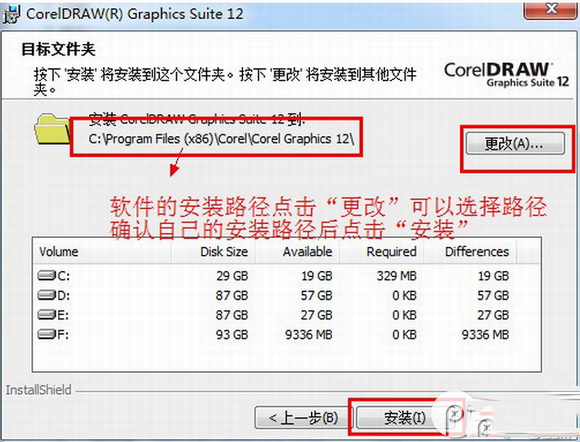This screenshot has width=580, height=442.
Task: Click the 29 GB disk size for C:
Action: point(232,276)
